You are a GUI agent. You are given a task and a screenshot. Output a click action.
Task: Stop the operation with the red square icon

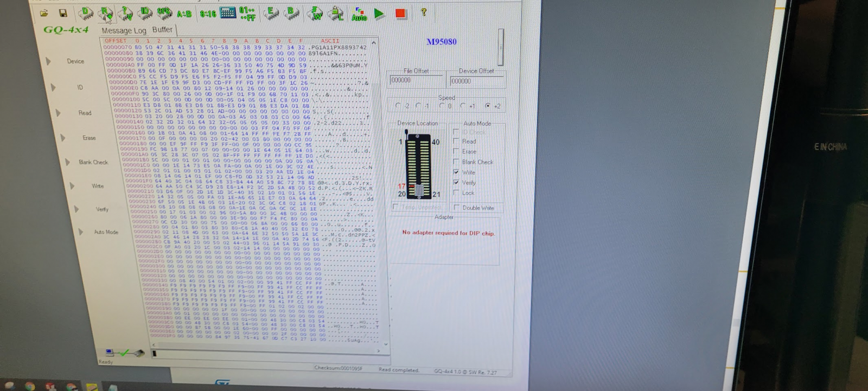[401, 14]
